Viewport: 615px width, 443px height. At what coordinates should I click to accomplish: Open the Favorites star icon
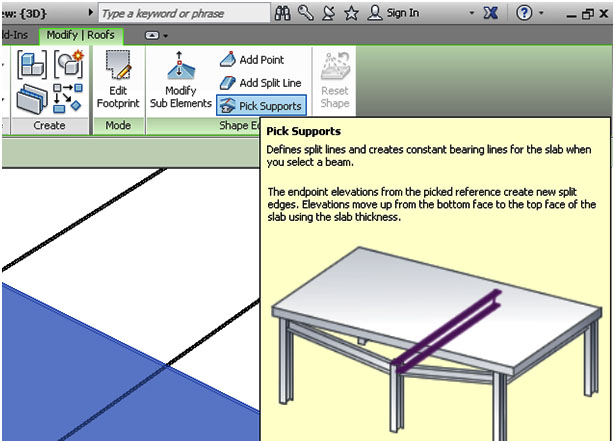tap(351, 13)
